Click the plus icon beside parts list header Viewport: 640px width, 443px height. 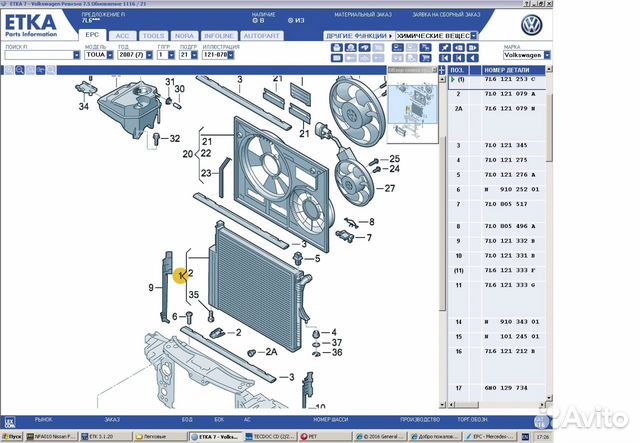click(442, 70)
